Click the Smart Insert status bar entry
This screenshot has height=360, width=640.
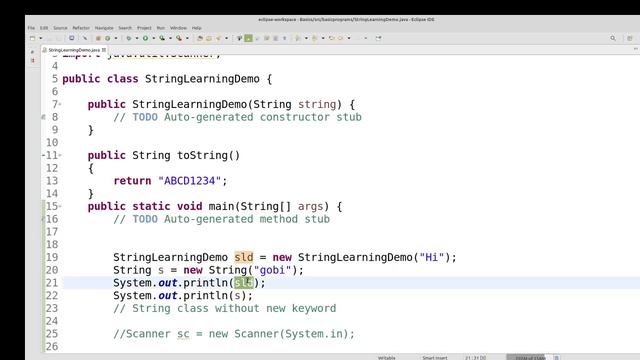[x=435, y=358]
